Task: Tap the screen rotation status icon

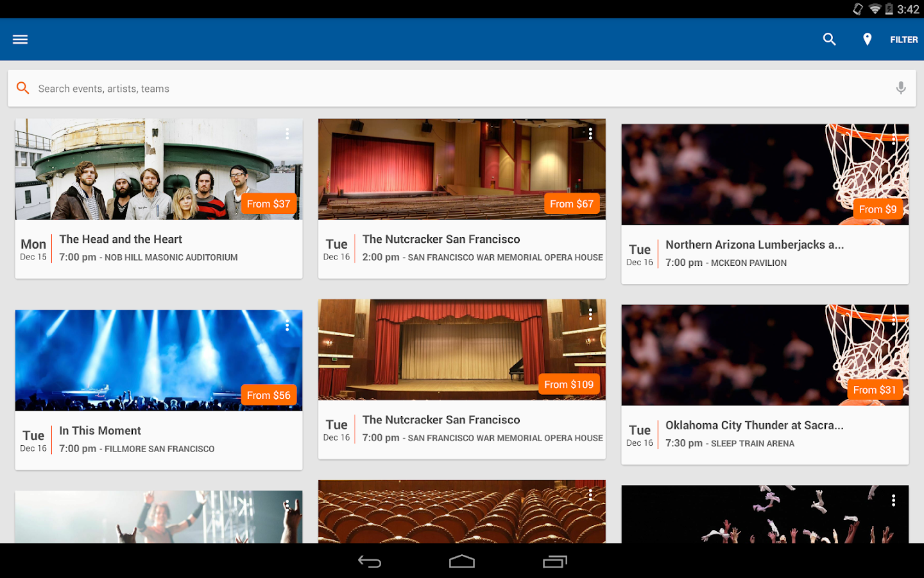Action: 857,9
